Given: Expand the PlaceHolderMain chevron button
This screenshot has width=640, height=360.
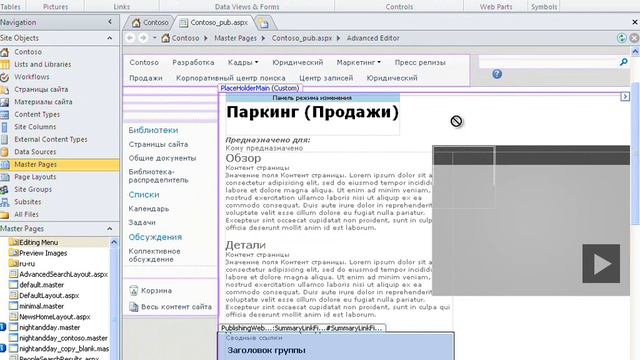Looking at the screenshot, I should [625, 97].
